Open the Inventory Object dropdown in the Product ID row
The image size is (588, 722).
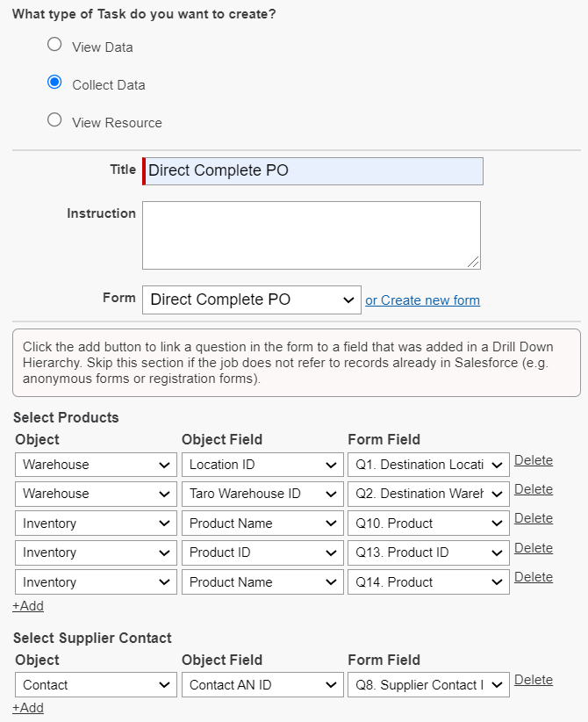(96, 552)
